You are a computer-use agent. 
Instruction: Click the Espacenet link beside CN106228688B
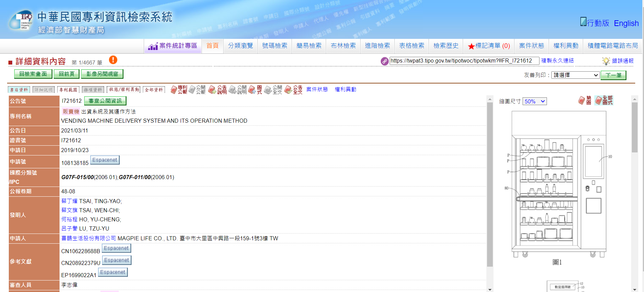tap(116, 248)
